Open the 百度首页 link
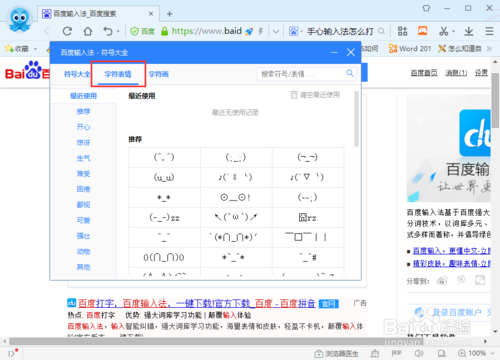500x360 pixels. click(424, 73)
